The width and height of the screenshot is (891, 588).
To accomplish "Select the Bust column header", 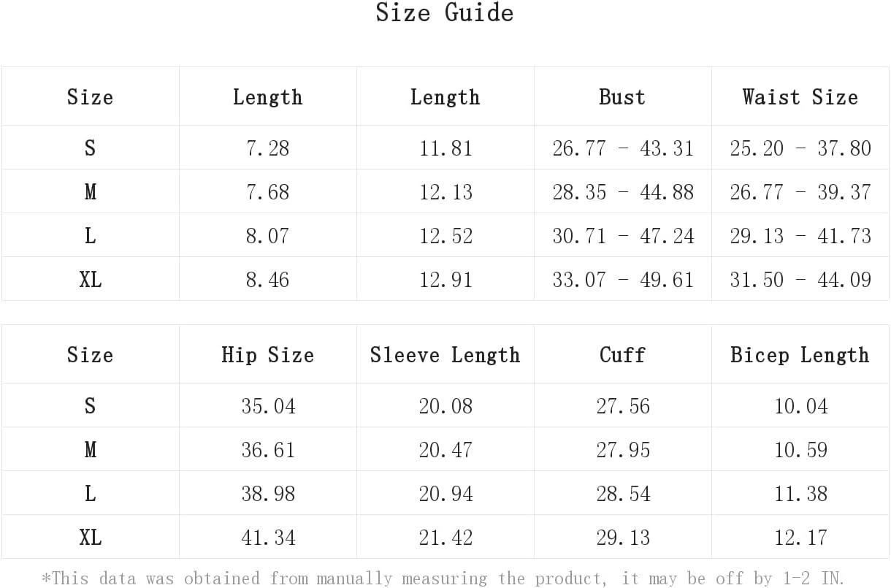I will [x=622, y=96].
